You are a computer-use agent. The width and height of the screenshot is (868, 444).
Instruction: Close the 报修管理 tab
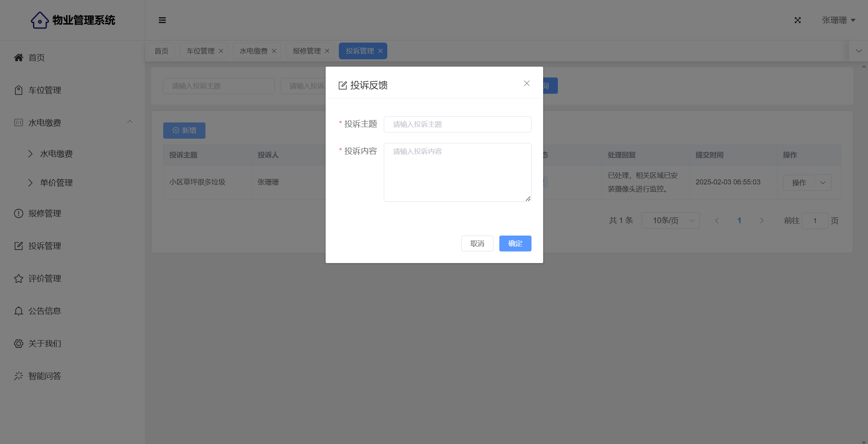[x=327, y=51]
